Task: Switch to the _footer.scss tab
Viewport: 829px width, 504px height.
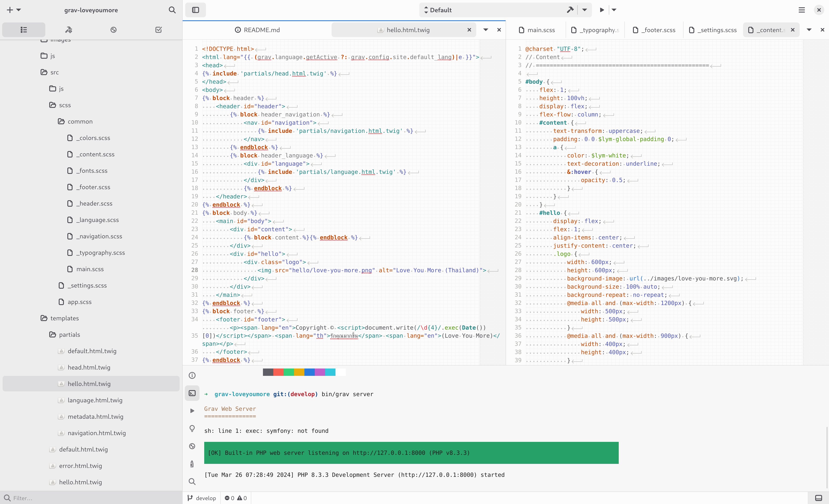Action: coord(654,30)
